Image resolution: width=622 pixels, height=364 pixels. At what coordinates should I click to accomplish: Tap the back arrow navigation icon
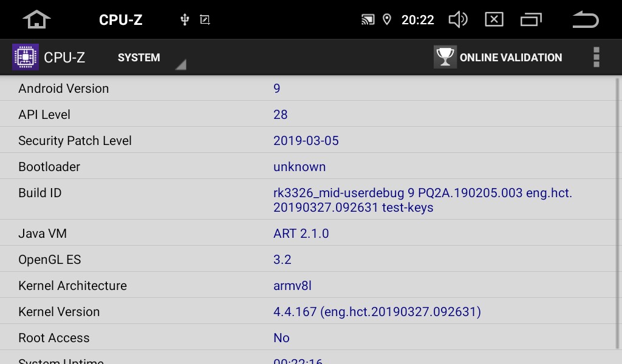(586, 19)
